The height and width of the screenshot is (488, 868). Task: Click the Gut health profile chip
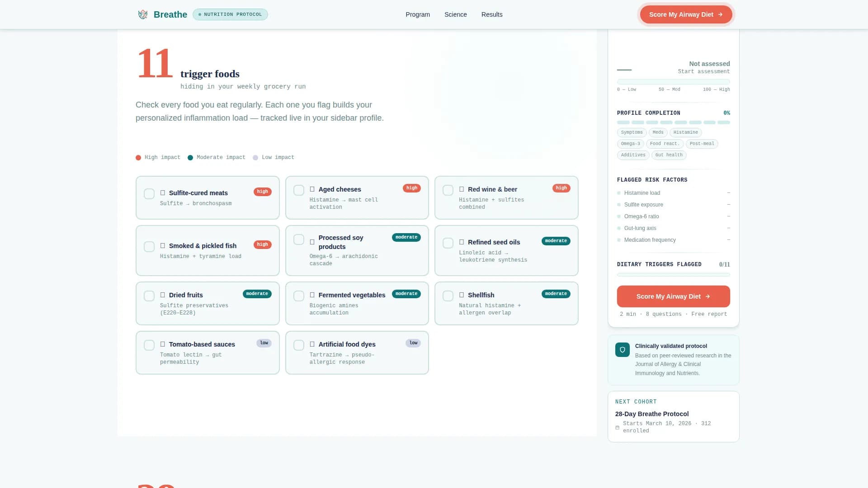point(669,155)
